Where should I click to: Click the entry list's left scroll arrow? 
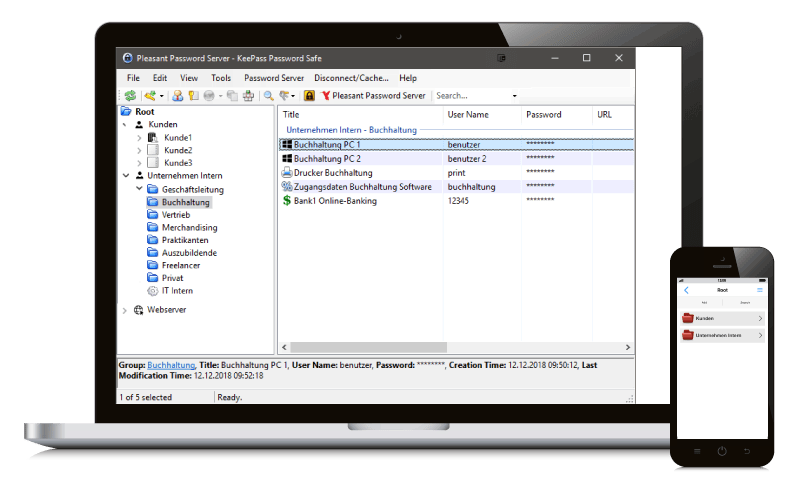284,347
